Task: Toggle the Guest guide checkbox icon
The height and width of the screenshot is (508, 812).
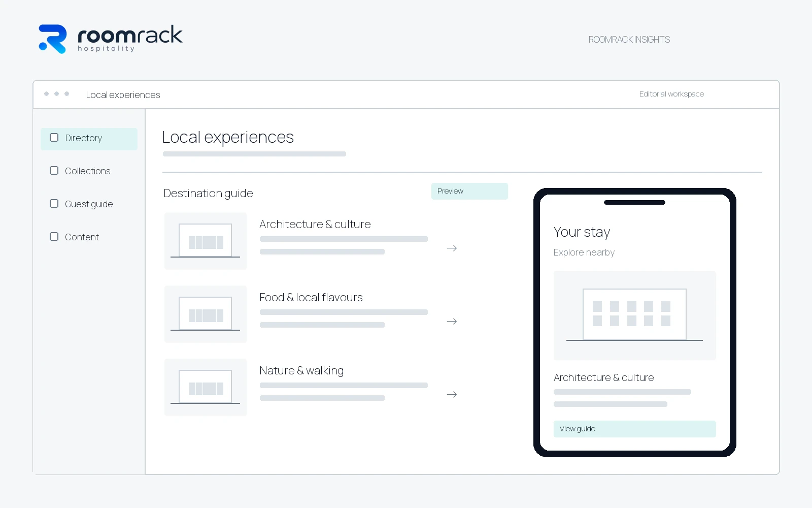Action: [x=54, y=204]
